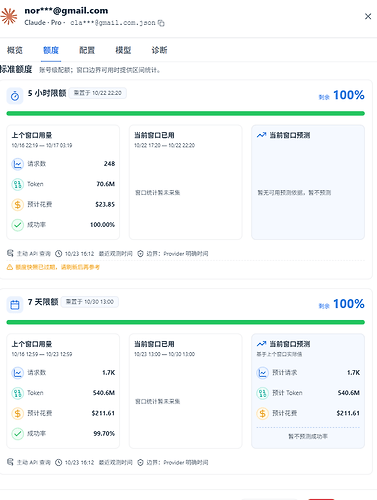The width and height of the screenshot is (377, 500).
Task: Click the date range 10/22 17:20 — 10/22 22:20
Action: (x=165, y=145)
